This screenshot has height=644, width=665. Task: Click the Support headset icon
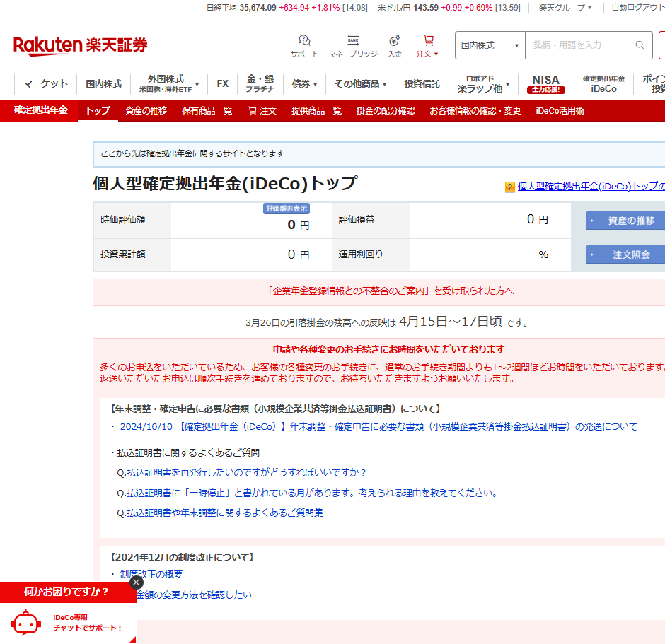click(x=304, y=40)
